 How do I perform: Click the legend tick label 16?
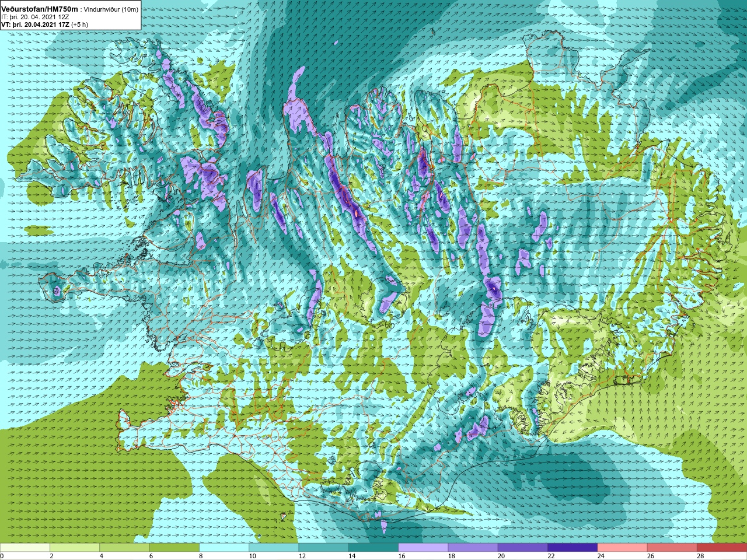pyautogui.click(x=402, y=556)
